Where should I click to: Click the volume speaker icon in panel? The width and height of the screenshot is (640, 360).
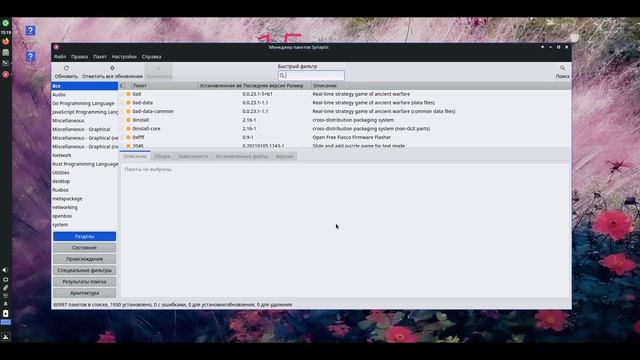click(x=5, y=270)
